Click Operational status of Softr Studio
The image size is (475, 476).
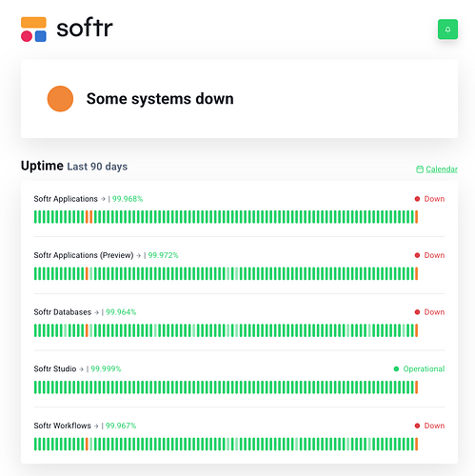pos(419,368)
